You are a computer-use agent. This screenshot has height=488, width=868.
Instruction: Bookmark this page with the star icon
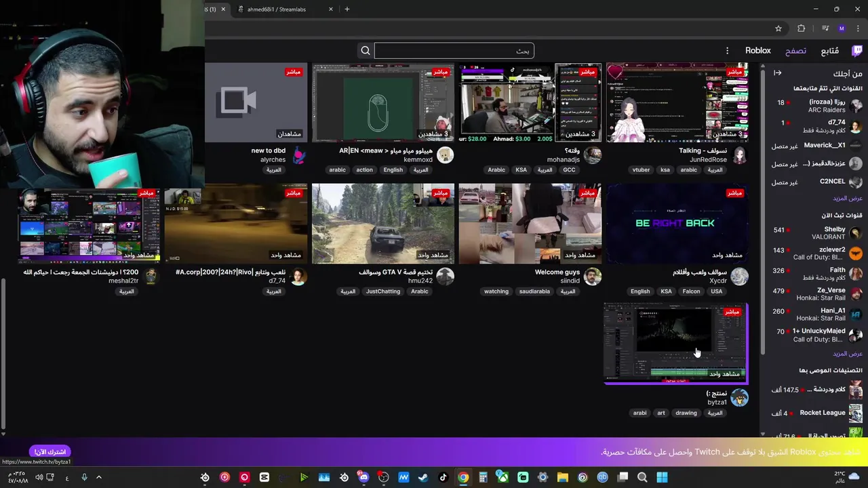point(778,28)
